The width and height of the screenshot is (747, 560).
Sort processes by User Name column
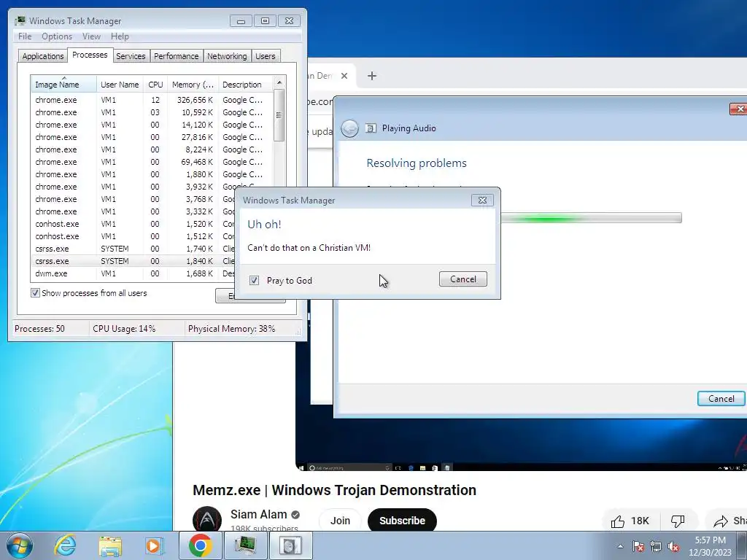pyautogui.click(x=120, y=85)
